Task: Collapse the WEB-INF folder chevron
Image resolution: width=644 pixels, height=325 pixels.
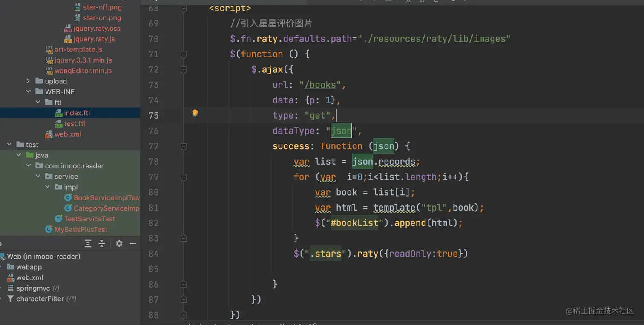Action: 28,92
